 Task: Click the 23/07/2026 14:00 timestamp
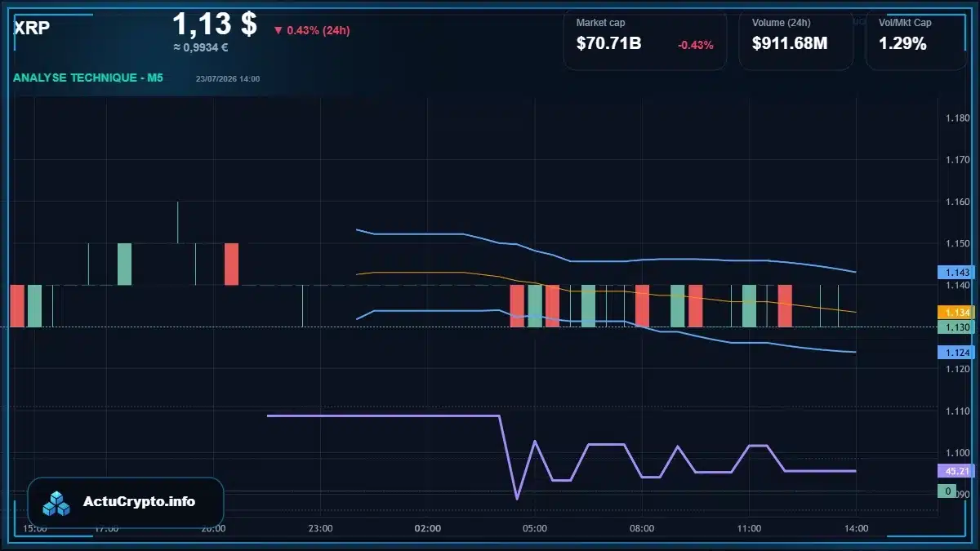pyautogui.click(x=228, y=79)
